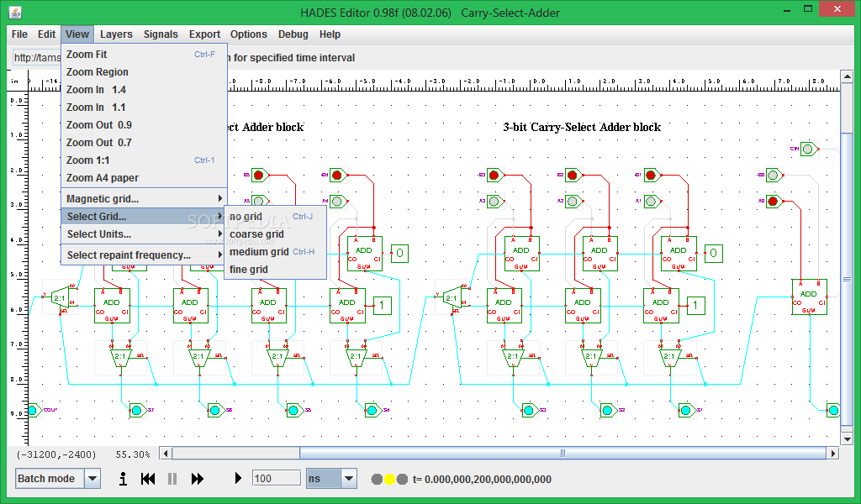Expand the Select Units submenu
The image size is (861, 504).
tap(144, 234)
